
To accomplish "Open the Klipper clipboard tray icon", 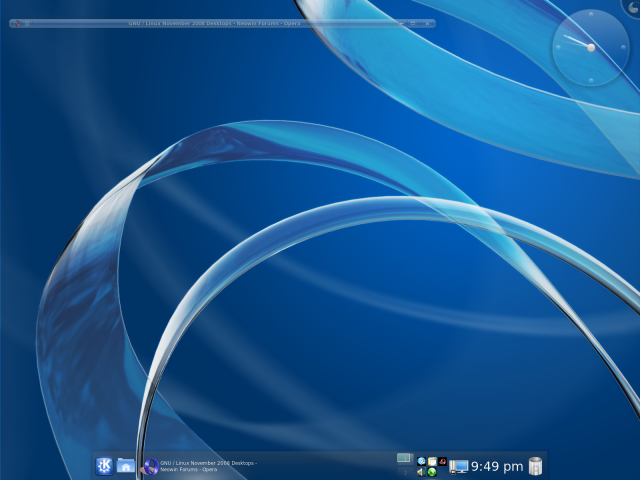I will [432, 462].
